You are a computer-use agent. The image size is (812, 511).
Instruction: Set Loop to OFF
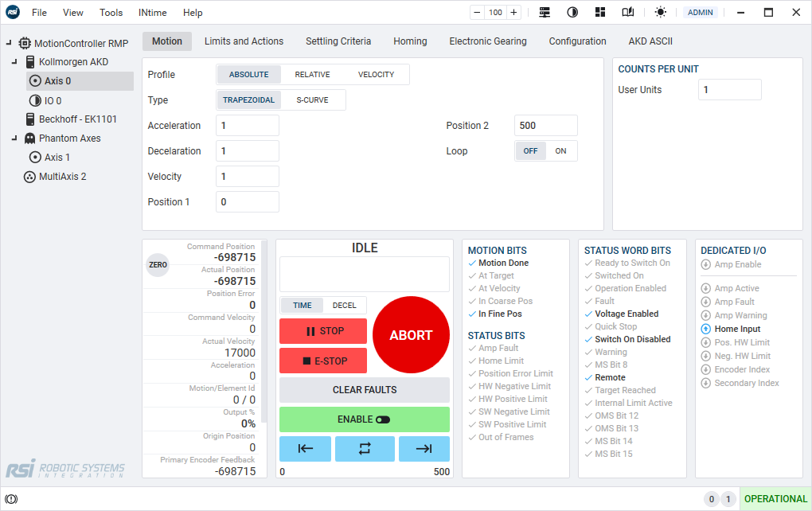tap(530, 150)
